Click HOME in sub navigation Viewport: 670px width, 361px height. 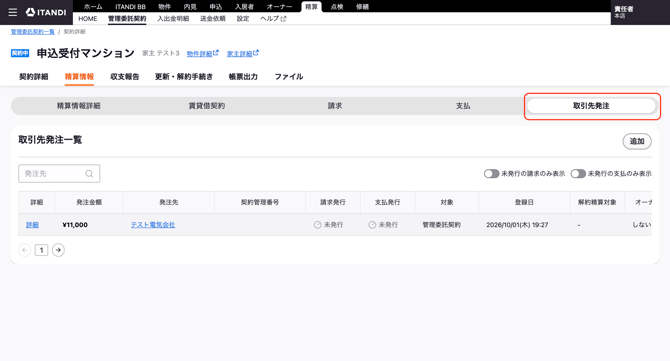(88, 19)
